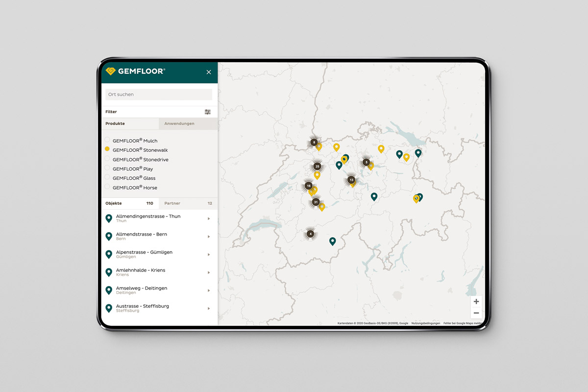Select the cluster marker labeled 4 near Valais

311,234
